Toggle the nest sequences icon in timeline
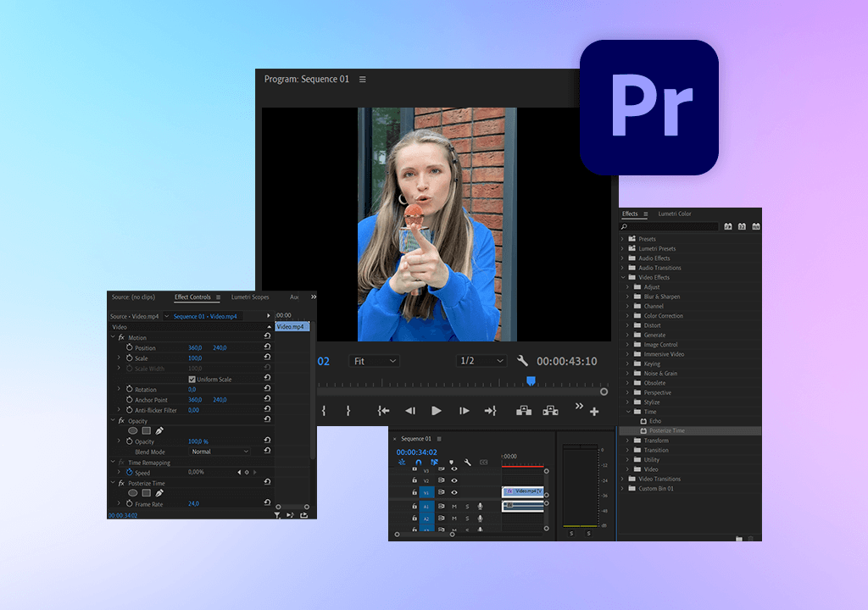The image size is (868, 610). click(x=402, y=463)
